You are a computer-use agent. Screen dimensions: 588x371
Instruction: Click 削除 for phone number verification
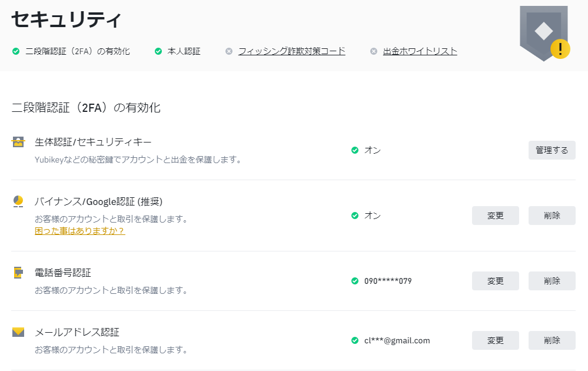[552, 281]
